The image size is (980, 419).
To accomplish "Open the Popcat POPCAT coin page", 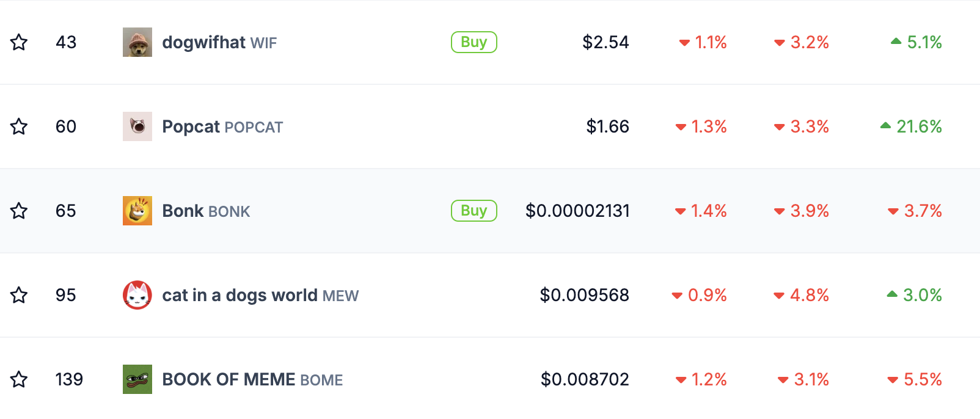I will coord(222,126).
